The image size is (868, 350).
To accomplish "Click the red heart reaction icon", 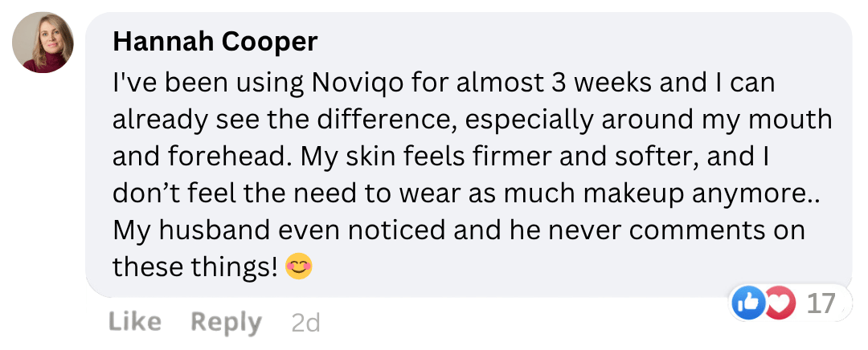I will (x=780, y=303).
